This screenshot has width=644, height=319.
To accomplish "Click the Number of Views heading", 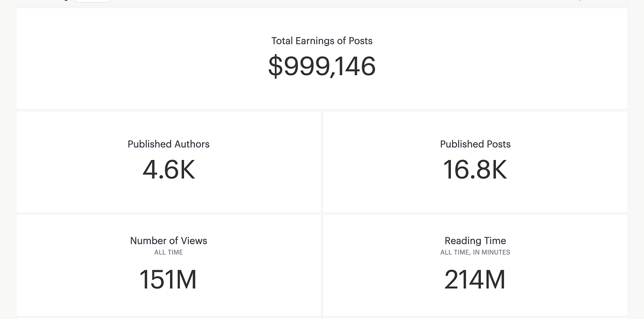I will tap(169, 241).
